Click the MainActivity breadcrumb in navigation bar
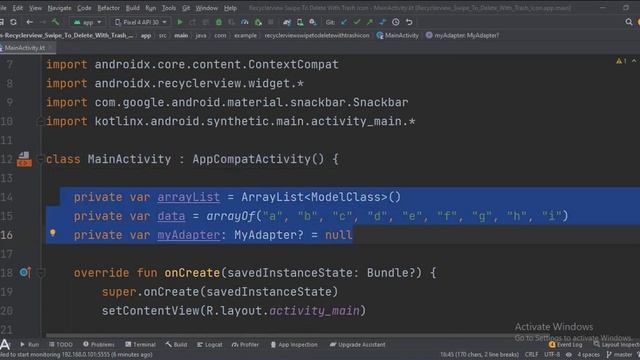640x360 pixels. pyautogui.click(x=398, y=36)
